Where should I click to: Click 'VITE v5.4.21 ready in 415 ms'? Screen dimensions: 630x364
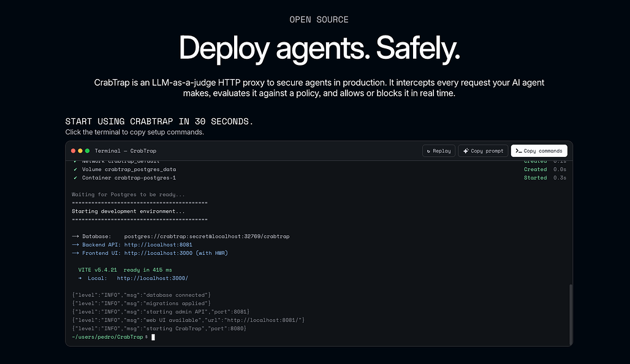(125, 270)
